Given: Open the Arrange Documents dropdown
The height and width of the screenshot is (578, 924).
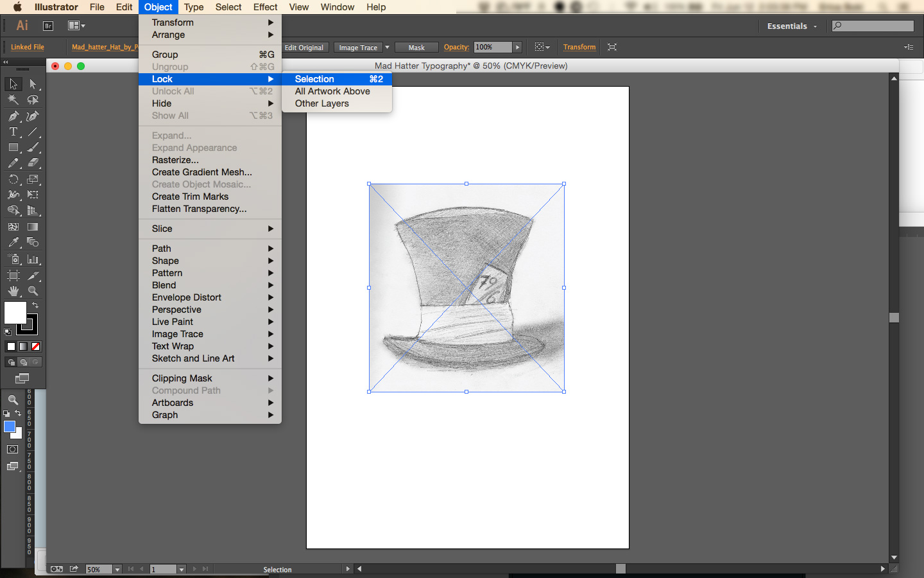Looking at the screenshot, I should (x=77, y=26).
